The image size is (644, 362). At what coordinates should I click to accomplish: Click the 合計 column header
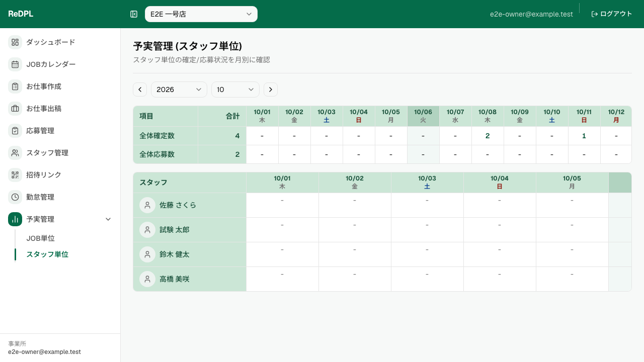coord(222,116)
